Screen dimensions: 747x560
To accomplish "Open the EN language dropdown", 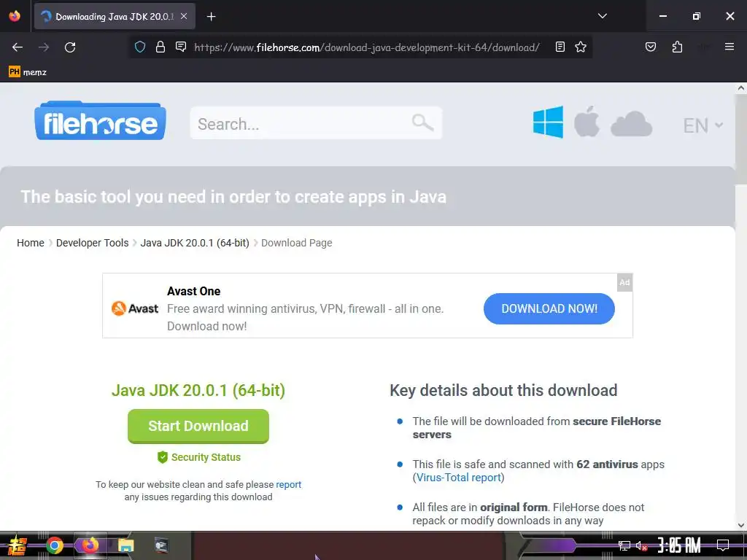I will [703, 125].
